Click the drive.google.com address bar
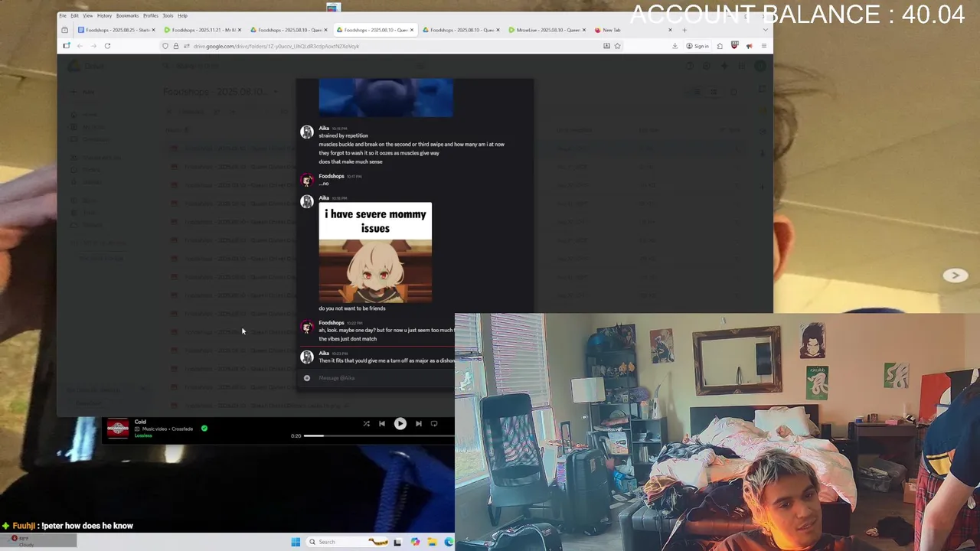Image resolution: width=980 pixels, height=551 pixels. click(394, 46)
